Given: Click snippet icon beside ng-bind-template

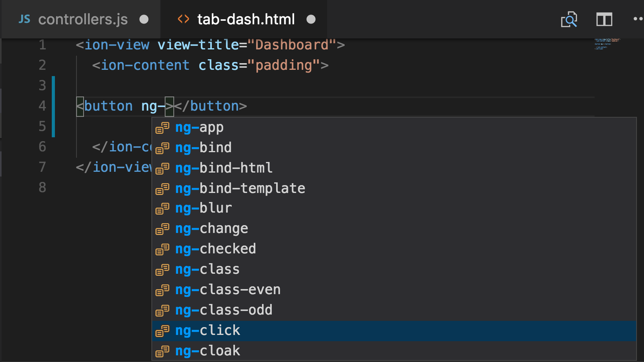Looking at the screenshot, I should point(162,189).
